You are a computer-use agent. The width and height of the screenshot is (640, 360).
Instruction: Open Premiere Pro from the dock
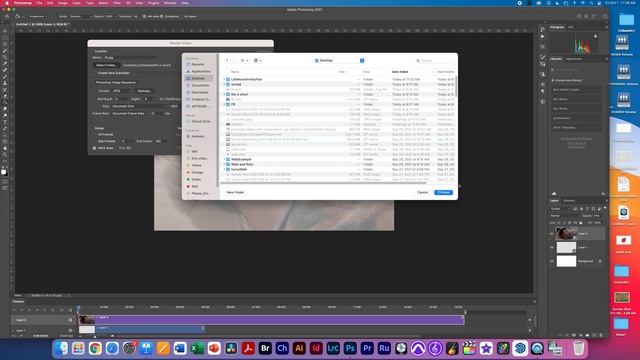[367, 348]
